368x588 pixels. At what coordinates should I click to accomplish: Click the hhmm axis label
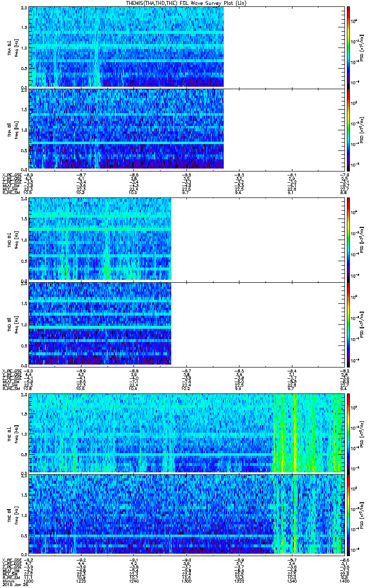(x=7, y=580)
